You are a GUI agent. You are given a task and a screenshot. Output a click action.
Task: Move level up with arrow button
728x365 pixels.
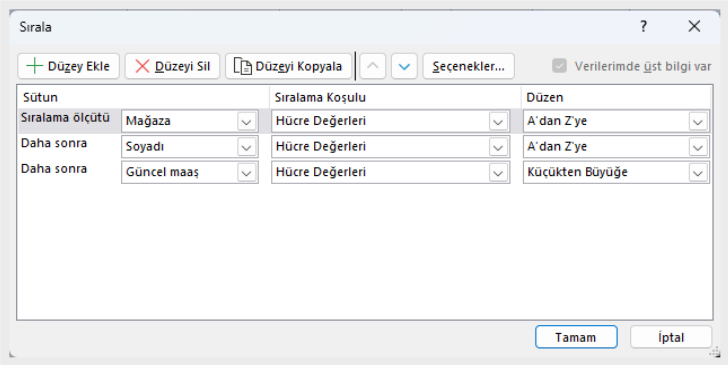(x=372, y=66)
